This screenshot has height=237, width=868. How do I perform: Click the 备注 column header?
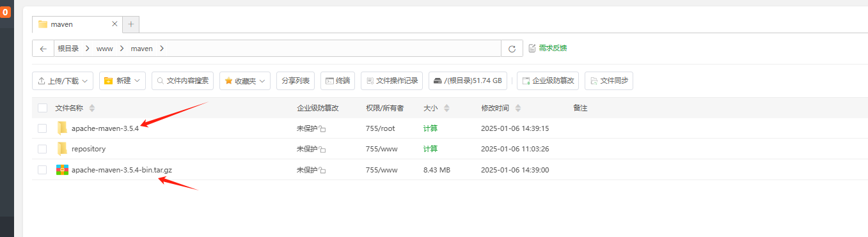580,108
